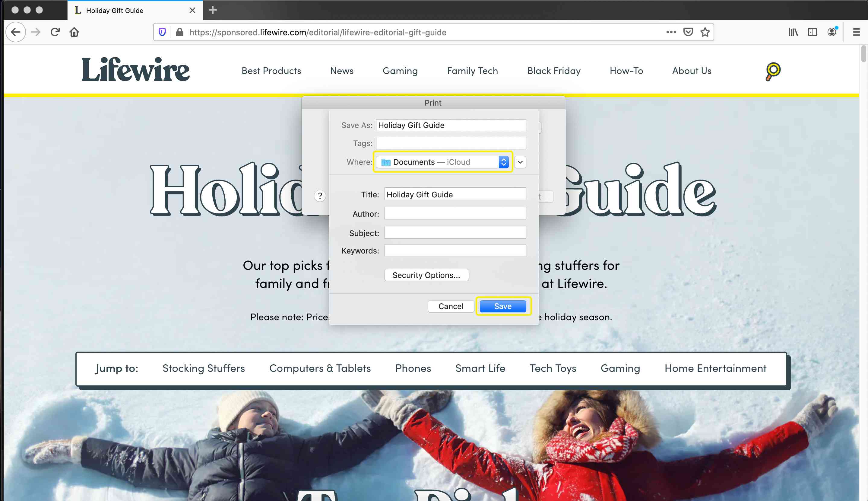
Task: Open the Tags input field dropdown
Action: [x=451, y=143]
